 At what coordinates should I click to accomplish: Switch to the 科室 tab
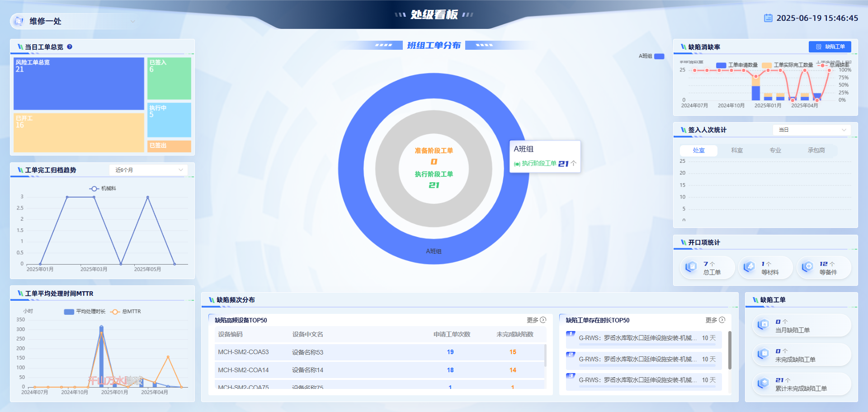coord(737,150)
